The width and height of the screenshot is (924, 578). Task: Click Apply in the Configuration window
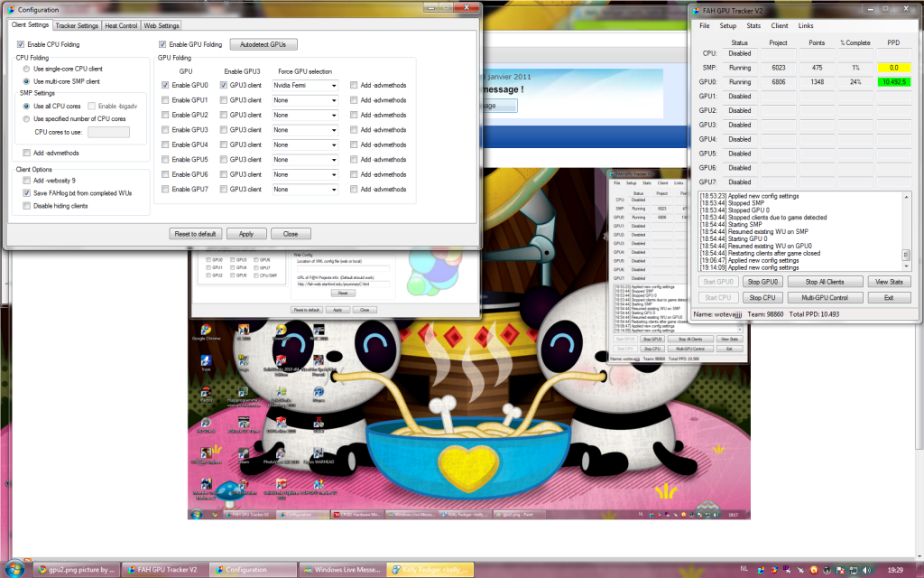(246, 234)
